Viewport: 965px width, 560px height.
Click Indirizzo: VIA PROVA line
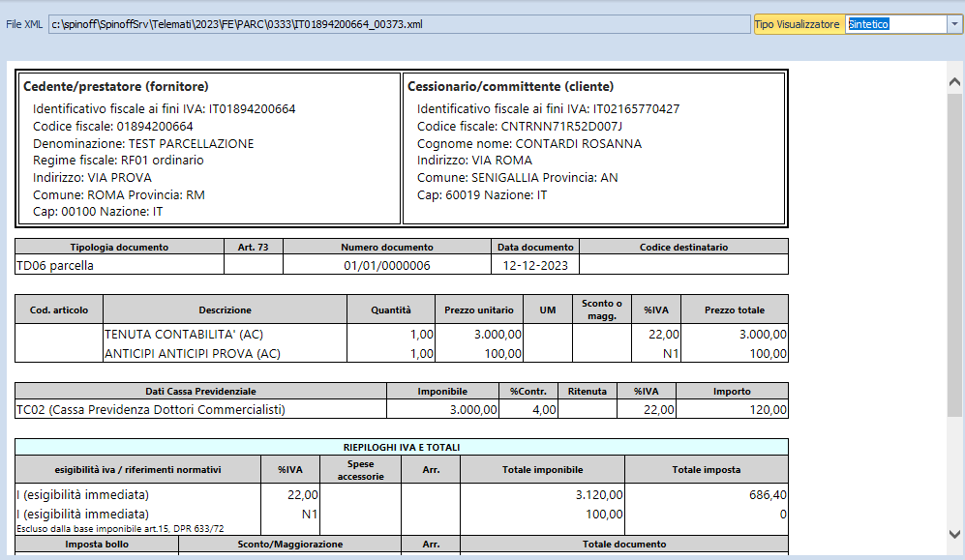click(92, 177)
